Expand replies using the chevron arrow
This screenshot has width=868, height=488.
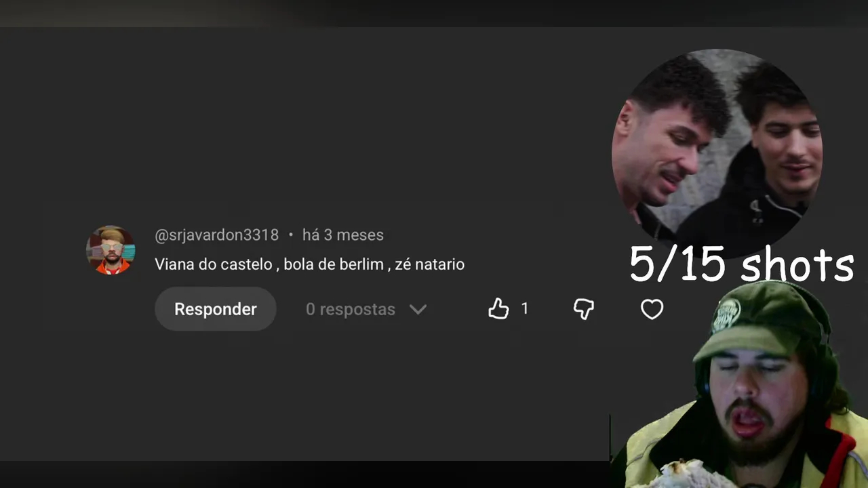coord(418,309)
